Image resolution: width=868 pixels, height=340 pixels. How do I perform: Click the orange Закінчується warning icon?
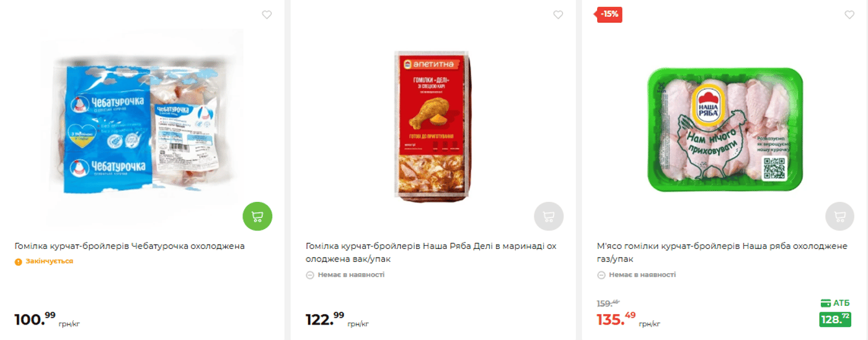click(19, 261)
